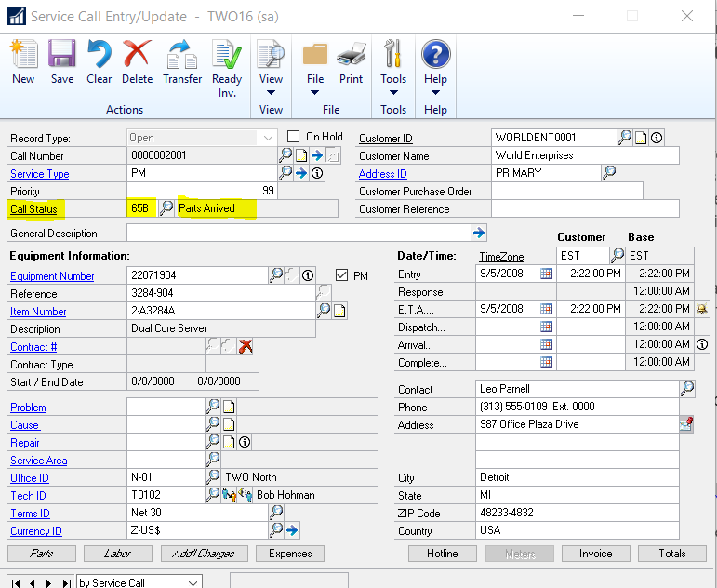Image resolution: width=717 pixels, height=588 pixels.
Task: Expand the Record Type dropdown
Action: tap(269, 138)
